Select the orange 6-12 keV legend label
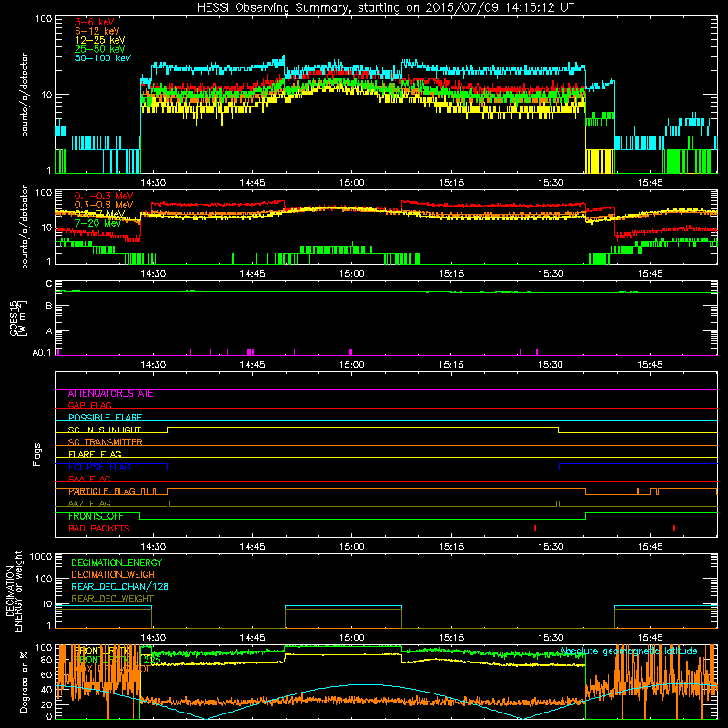 96,31
